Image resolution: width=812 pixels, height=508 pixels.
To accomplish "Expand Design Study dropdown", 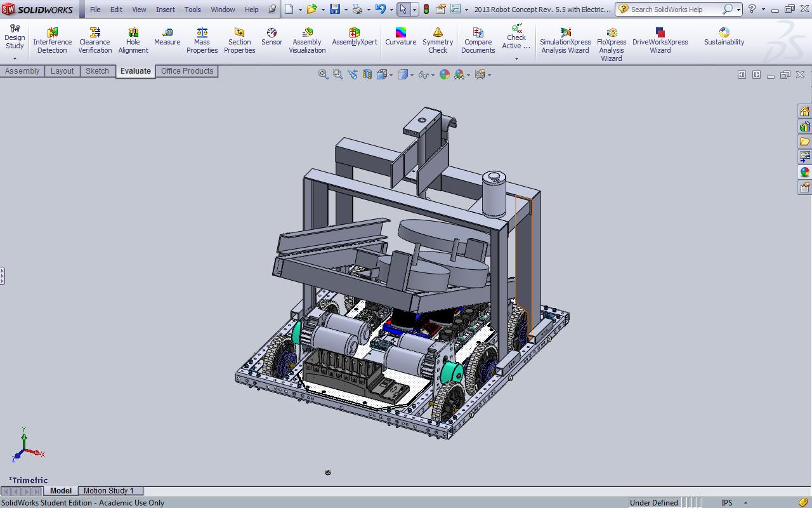I will pos(15,58).
